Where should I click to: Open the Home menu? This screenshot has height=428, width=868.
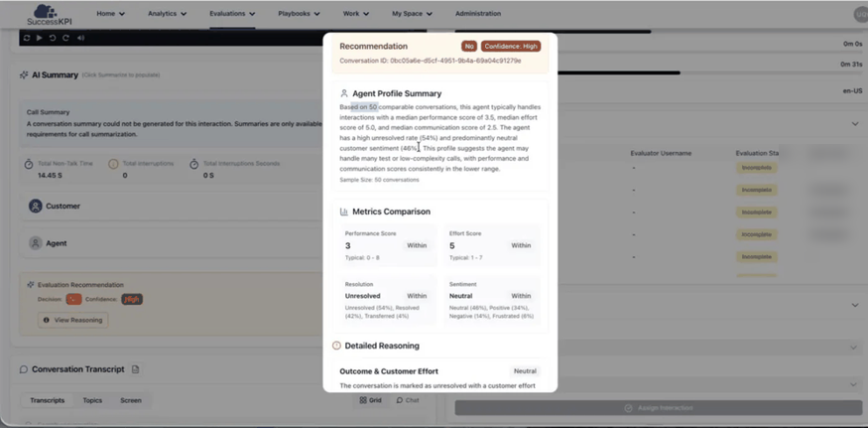pos(111,13)
